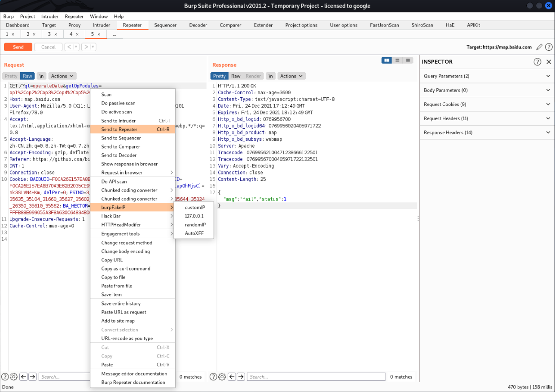Image resolution: width=555 pixels, height=392 pixels.
Task: Expand Body Parameters (0) section
Action: click(x=487, y=90)
